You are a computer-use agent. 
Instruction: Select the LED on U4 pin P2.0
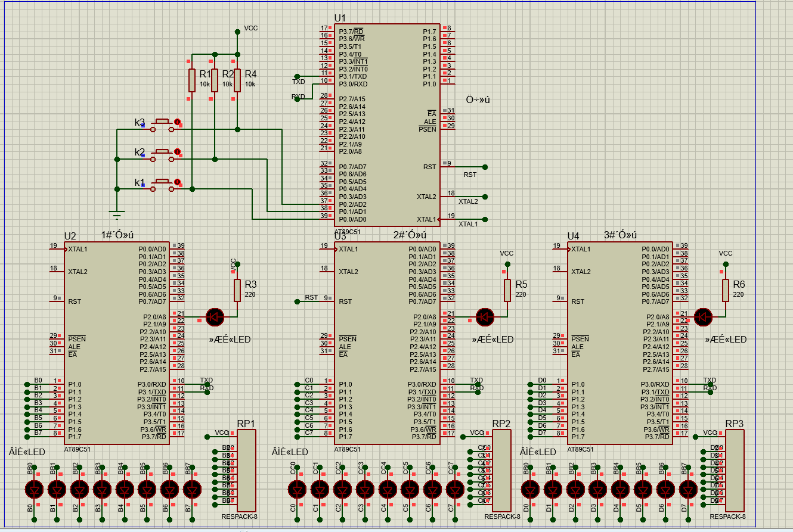click(704, 317)
